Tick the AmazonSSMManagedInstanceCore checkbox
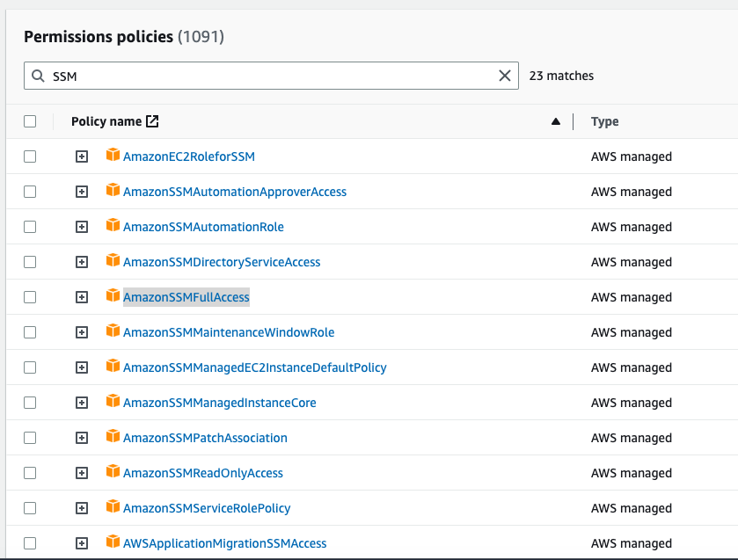 30,403
